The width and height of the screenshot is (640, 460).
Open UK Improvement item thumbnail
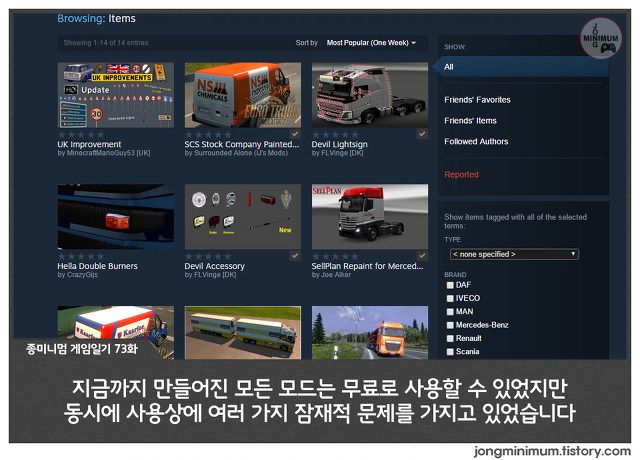pos(116,95)
